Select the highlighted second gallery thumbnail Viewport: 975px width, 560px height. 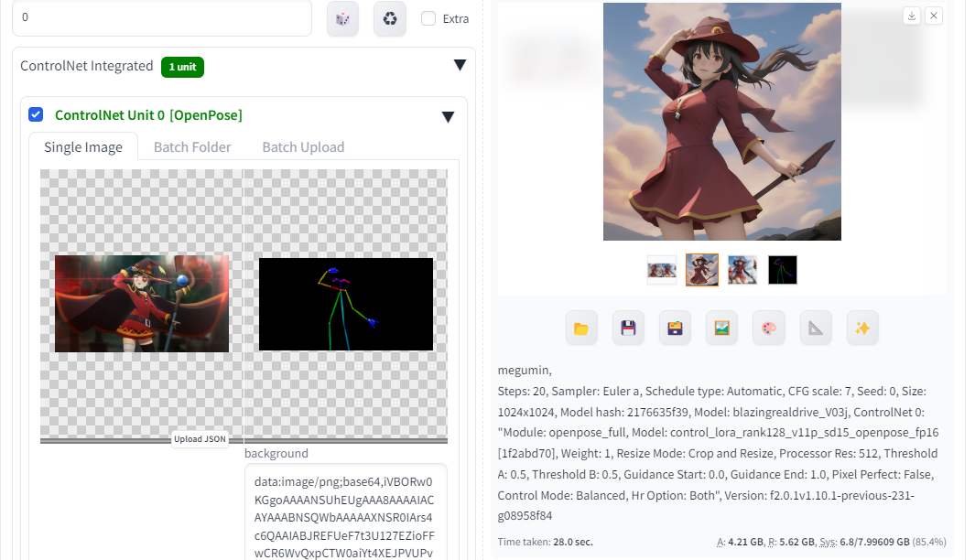tap(702, 270)
